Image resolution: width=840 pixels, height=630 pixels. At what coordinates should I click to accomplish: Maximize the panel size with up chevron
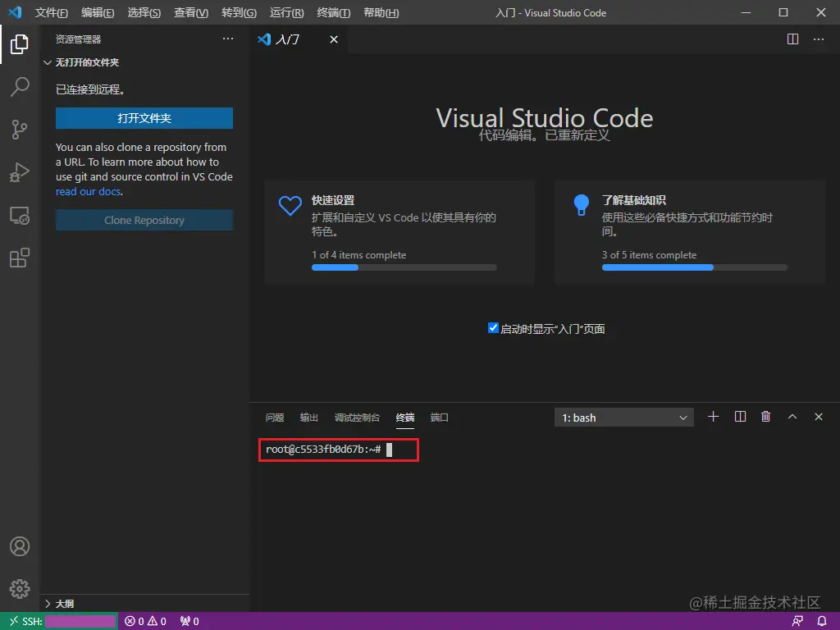792,417
